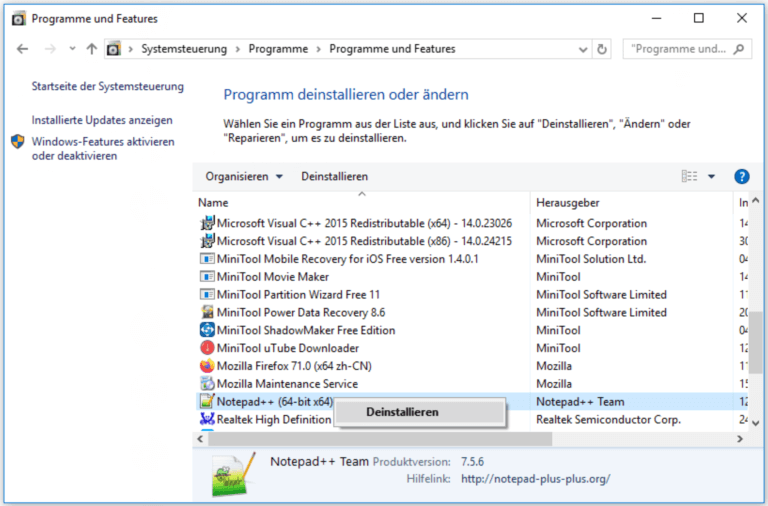Open Windows-Features aktivieren oder deaktivieren
This screenshot has height=506, width=768.
tap(103, 148)
